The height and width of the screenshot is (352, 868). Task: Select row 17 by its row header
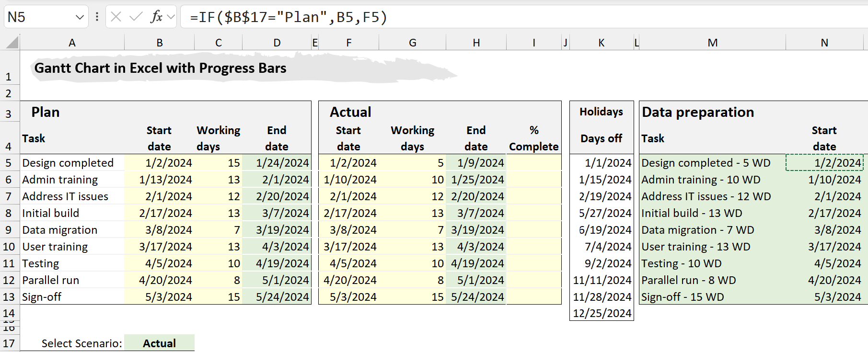pos(9,343)
